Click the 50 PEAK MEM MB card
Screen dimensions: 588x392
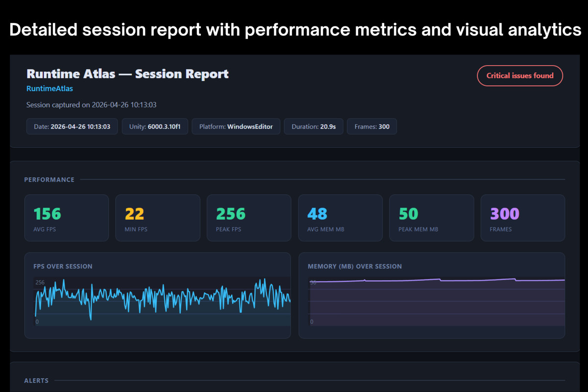click(432, 218)
